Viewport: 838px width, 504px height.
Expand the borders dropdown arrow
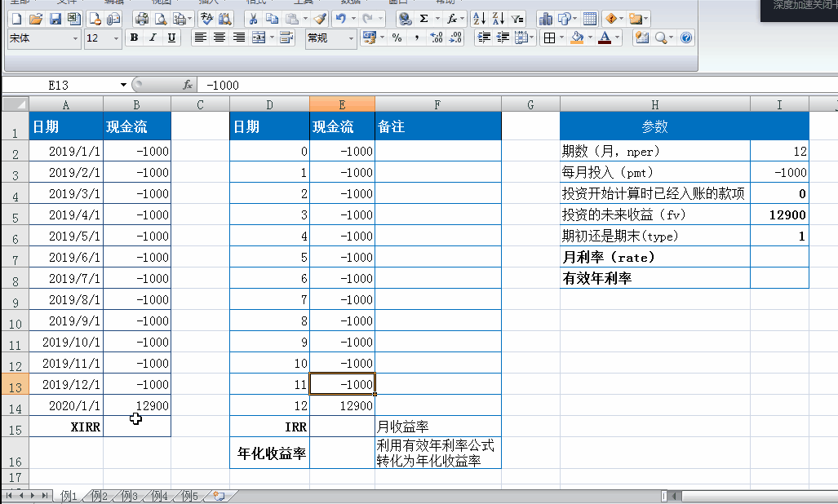[561, 38]
